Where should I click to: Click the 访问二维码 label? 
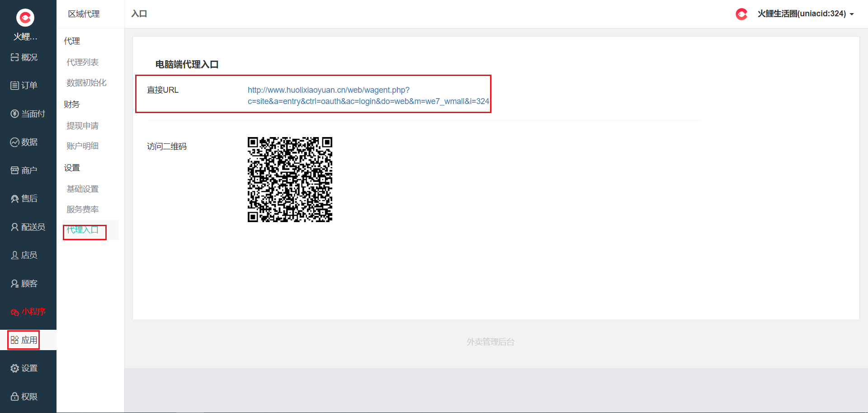(167, 147)
